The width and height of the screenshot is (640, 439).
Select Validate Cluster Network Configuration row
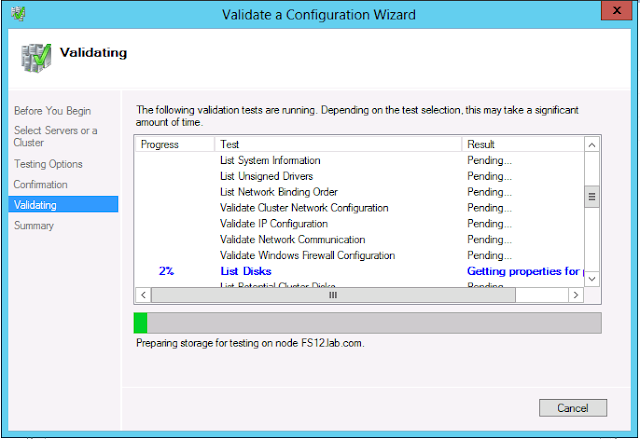tap(360, 208)
